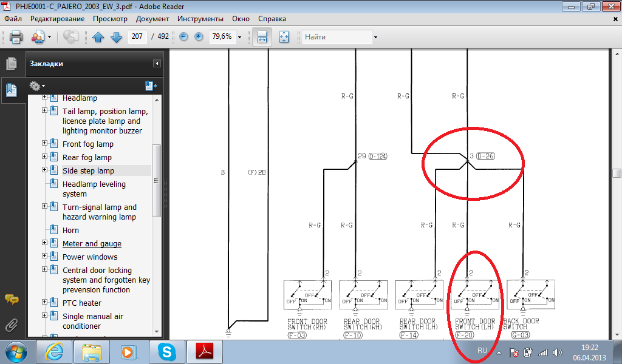The image size is (622, 364).
Task: Go to next page with down arrow
Action: [x=116, y=37]
